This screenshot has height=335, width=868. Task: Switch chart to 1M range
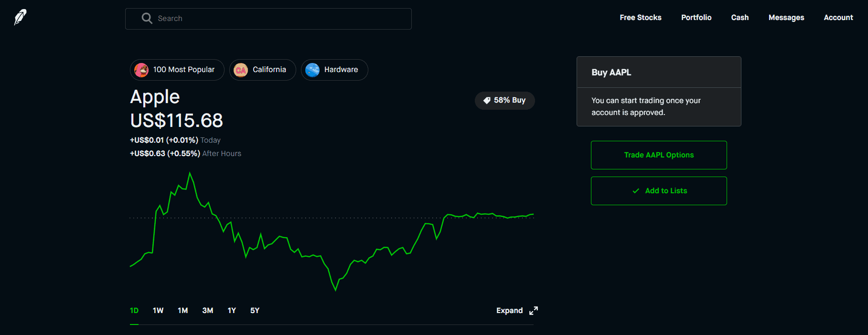coord(183,311)
